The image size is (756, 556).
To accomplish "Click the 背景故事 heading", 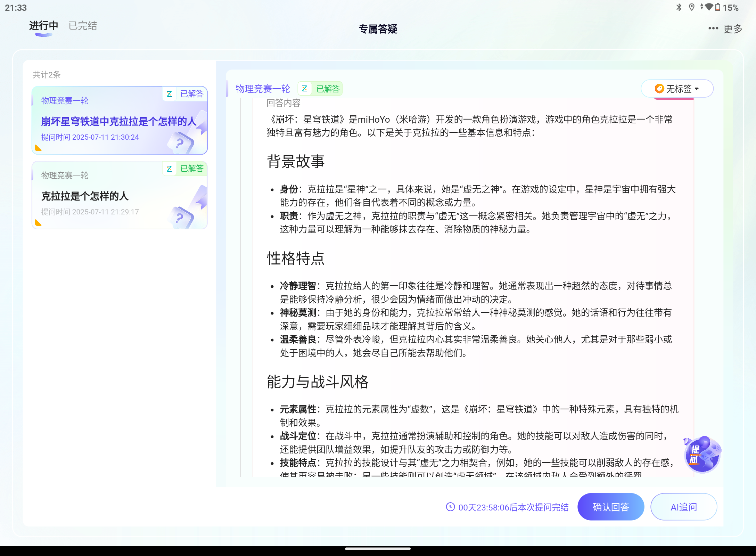I will click(x=296, y=161).
